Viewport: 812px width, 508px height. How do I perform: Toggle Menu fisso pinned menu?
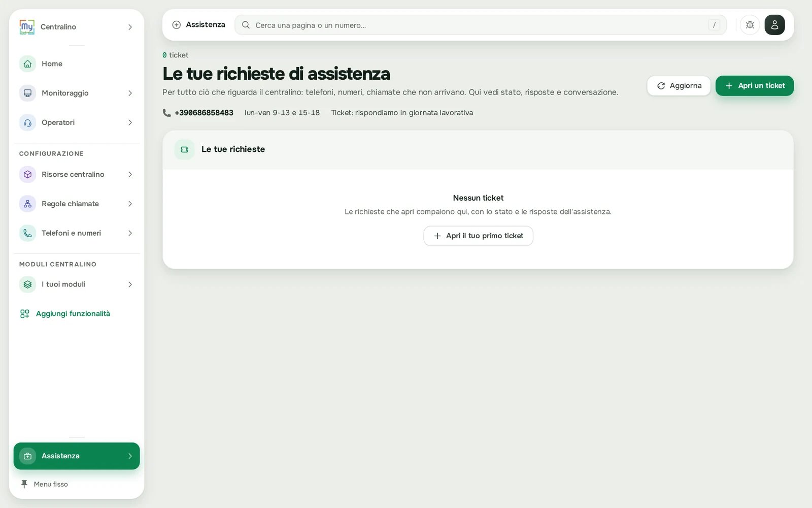pyautogui.click(x=44, y=484)
